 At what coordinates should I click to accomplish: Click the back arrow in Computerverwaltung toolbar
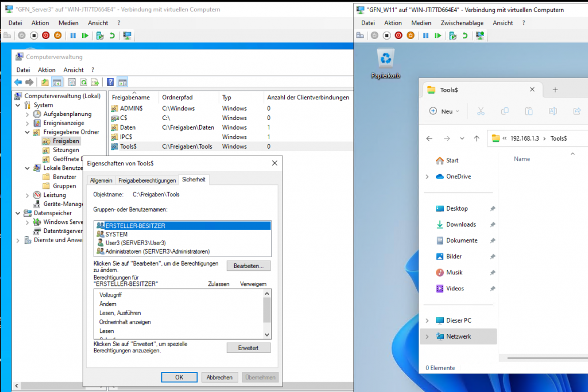pos(18,82)
